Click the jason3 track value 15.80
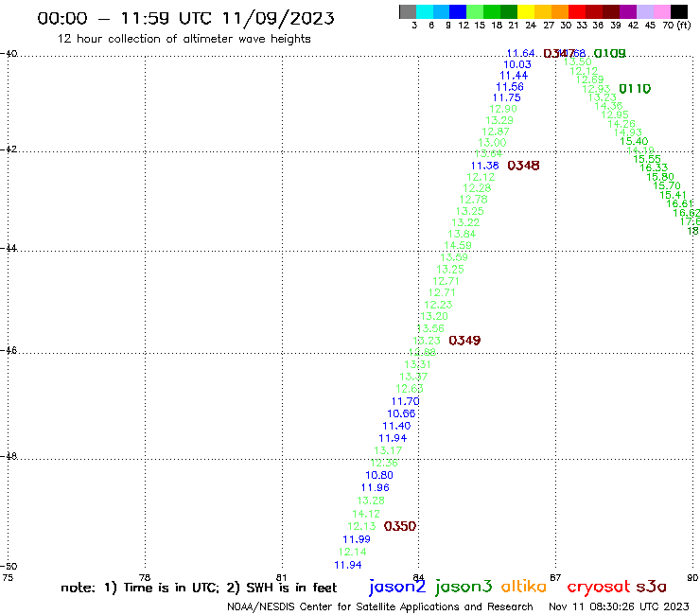 pos(660,177)
